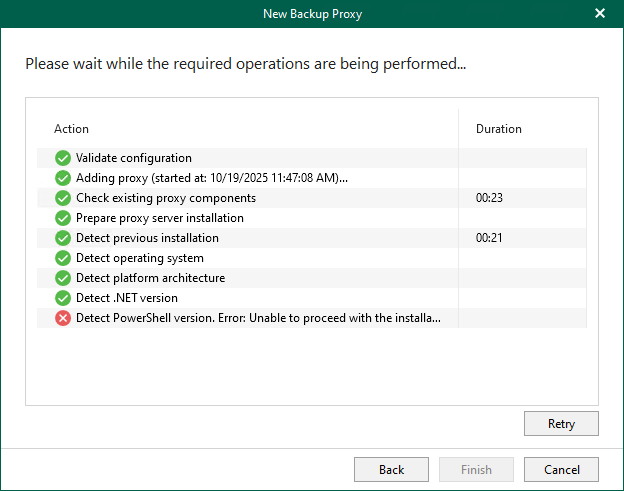This screenshot has width=624, height=491.
Task: Click the 00:21 duration for Detect previous installation
Action: 489,238
